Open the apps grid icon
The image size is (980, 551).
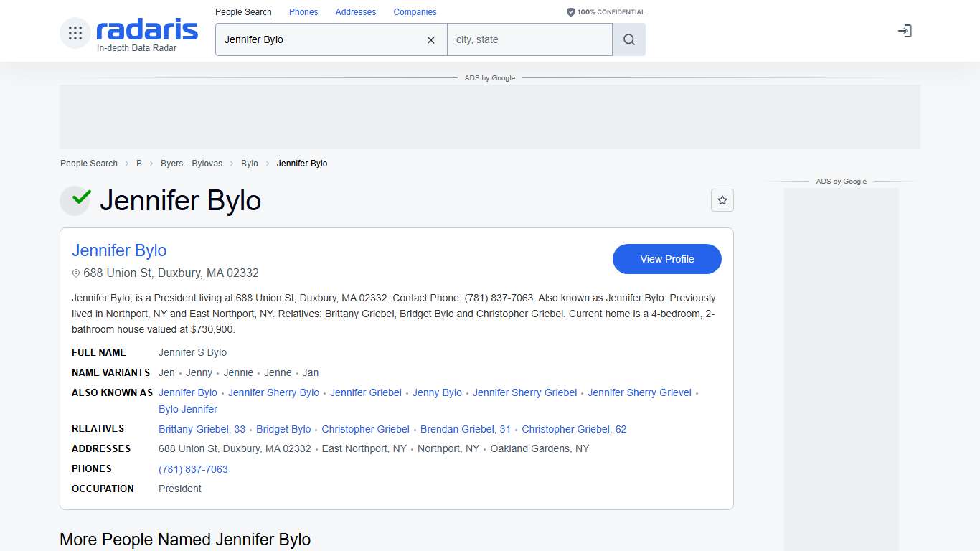[x=75, y=32]
